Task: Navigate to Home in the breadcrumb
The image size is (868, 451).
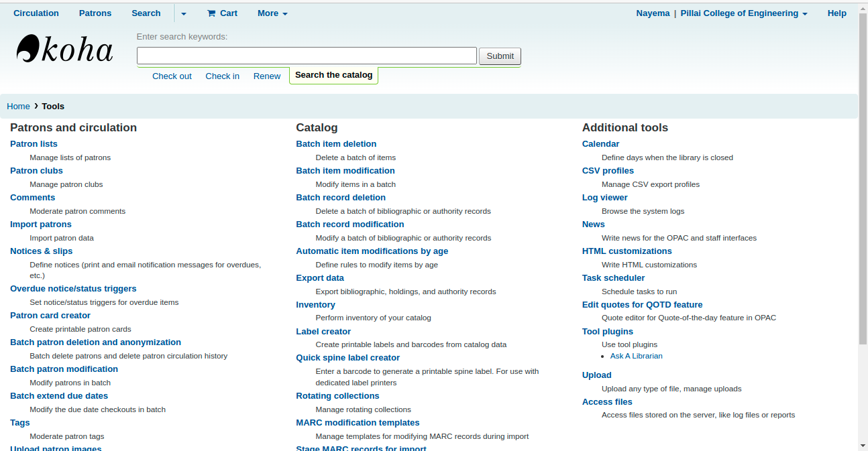Action: click(18, 106)
